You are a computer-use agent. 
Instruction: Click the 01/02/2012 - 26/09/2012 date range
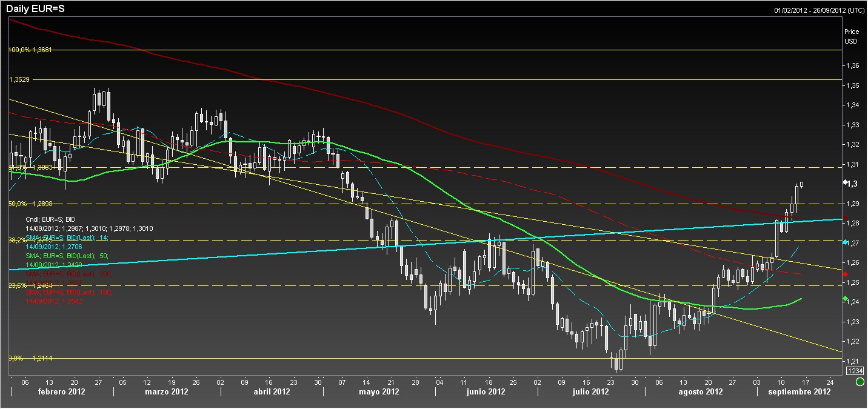(819, 10)
